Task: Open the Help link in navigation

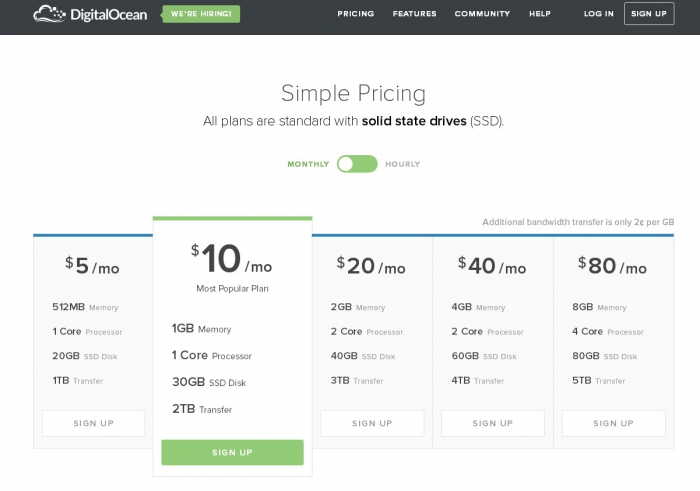Action: click(x=540, y=14)
